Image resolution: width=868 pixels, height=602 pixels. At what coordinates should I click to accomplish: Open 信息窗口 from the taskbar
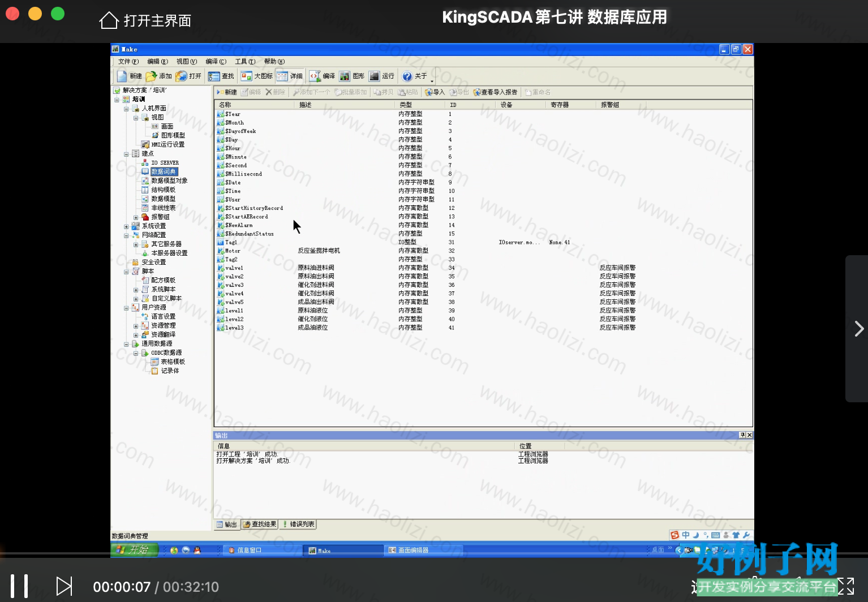tap(262, 550)
